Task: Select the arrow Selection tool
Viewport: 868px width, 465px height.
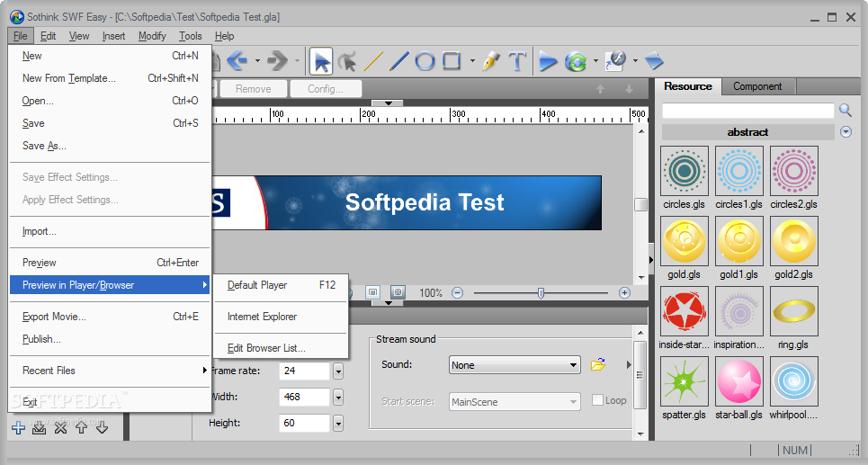Action: point(321,61)
